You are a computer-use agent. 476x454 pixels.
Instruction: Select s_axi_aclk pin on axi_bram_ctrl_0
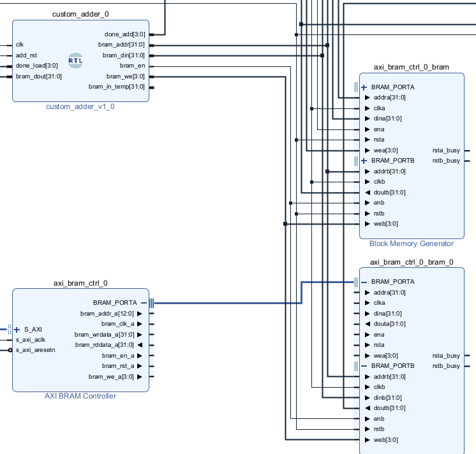[31, 340]
